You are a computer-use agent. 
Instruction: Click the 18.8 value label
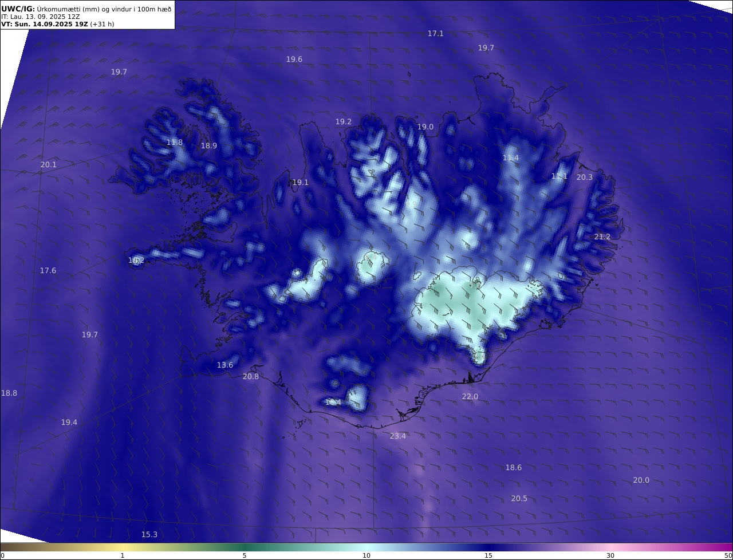pyautogui.click(x=9, y=393)
